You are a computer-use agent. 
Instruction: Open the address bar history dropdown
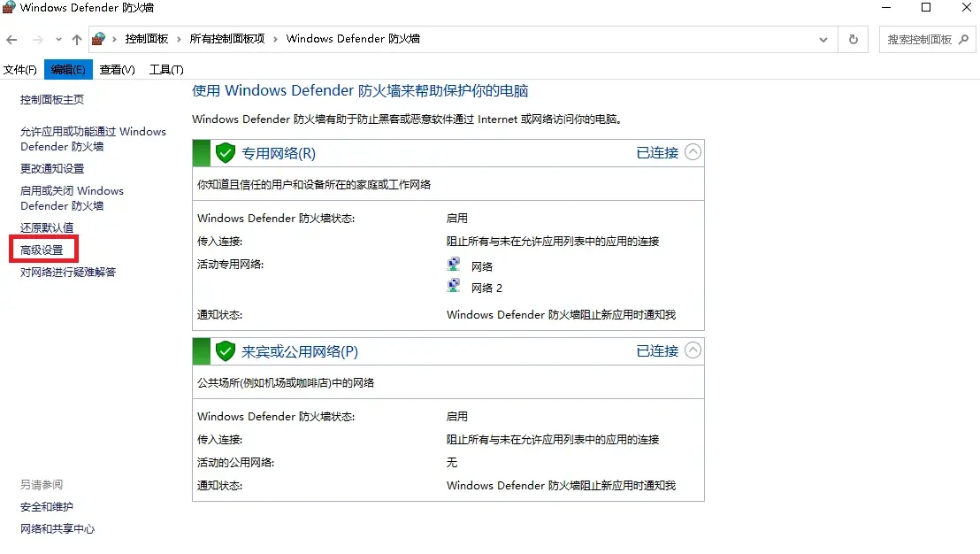(823, 40)
